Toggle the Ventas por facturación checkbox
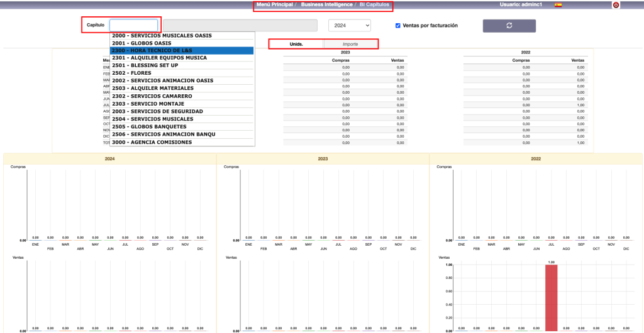This screenshot has width=644, height=333. tap(397, 26)
